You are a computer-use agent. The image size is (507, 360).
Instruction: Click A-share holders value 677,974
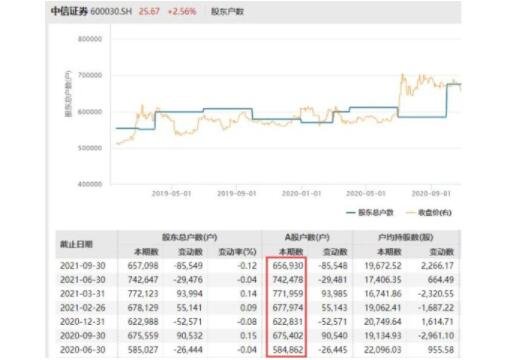[x=288, y=308]
